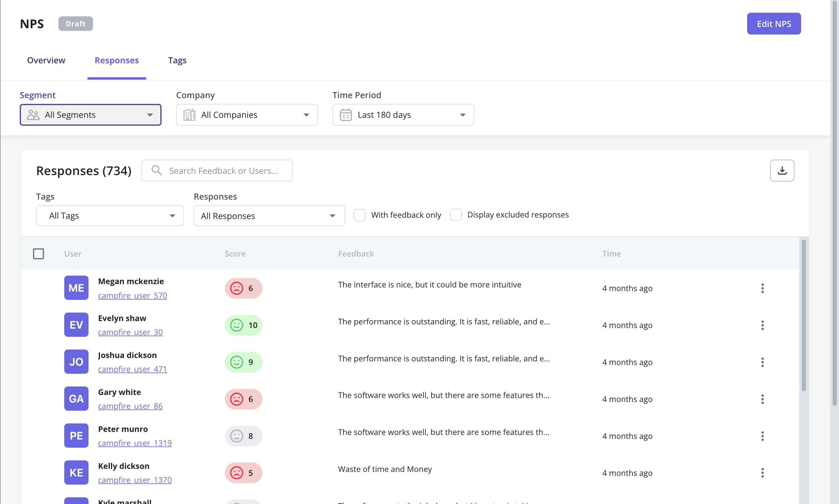
Task: Click the download responses icon
Action: (782, 171)
